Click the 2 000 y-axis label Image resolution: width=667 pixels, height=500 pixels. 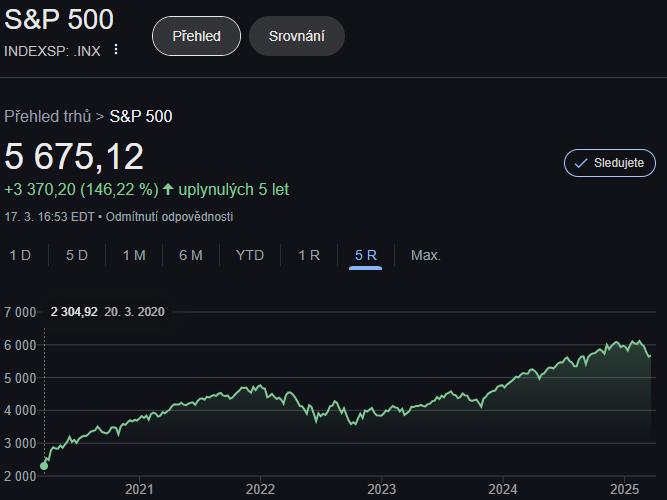click(20, 476)
